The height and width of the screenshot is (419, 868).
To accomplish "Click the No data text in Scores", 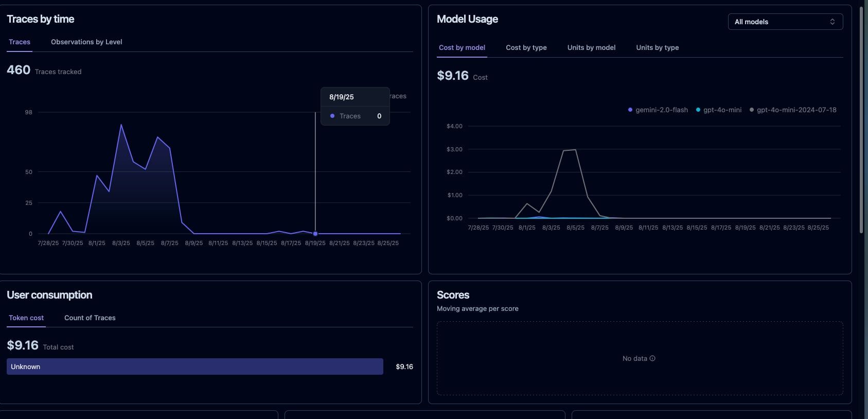I will pyautogui.click(x=635, y=358).
